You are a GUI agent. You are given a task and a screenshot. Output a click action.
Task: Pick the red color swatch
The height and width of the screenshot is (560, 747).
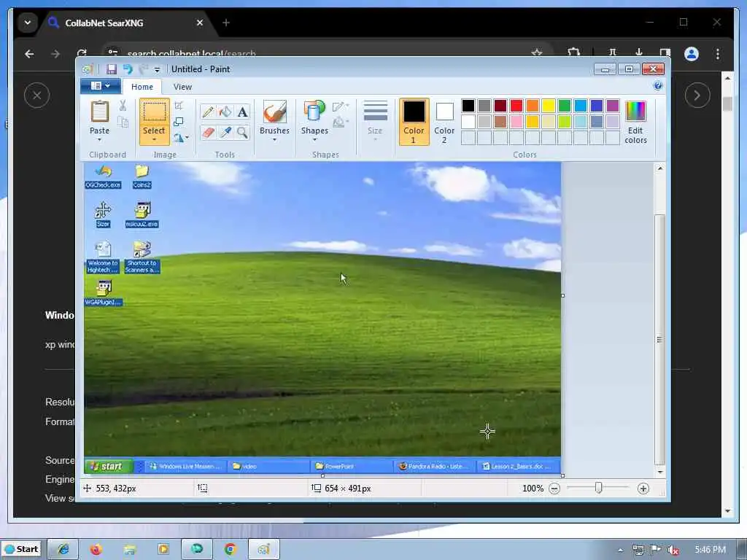[516, 106]
